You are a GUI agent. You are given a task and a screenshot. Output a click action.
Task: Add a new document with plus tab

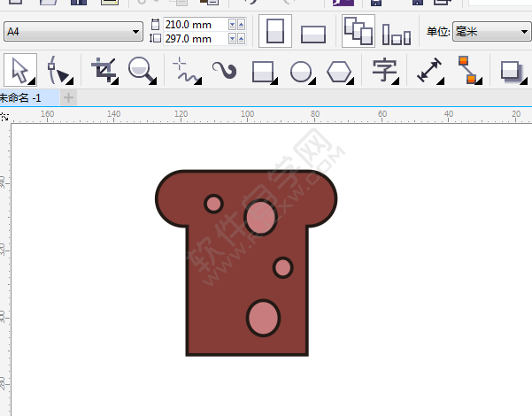pos(69,96)
